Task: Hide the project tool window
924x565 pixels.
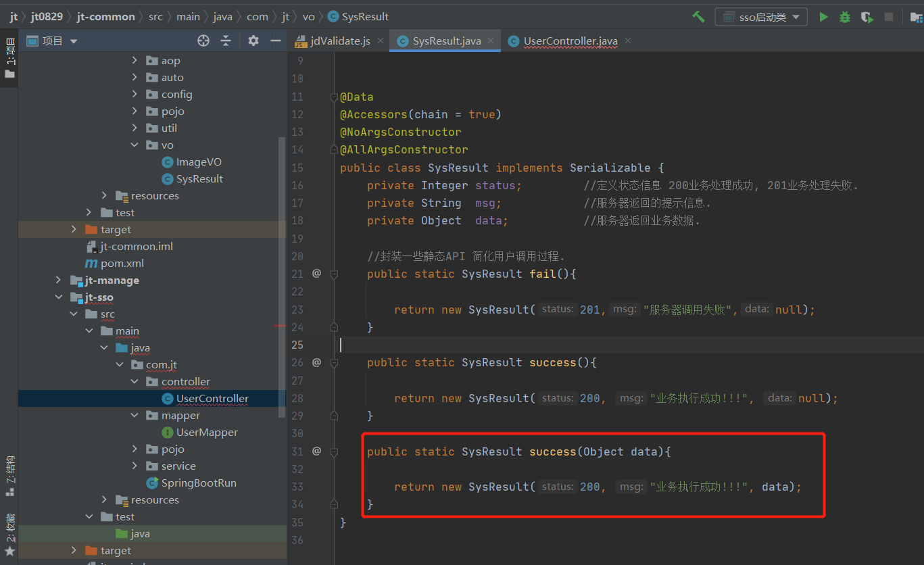Action: [276, 41]
